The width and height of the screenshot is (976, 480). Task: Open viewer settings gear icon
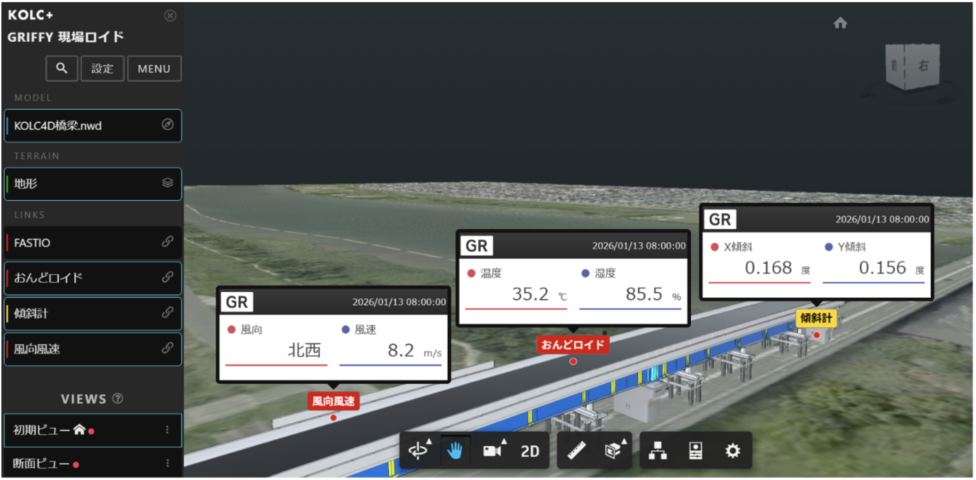coord(732,451)
